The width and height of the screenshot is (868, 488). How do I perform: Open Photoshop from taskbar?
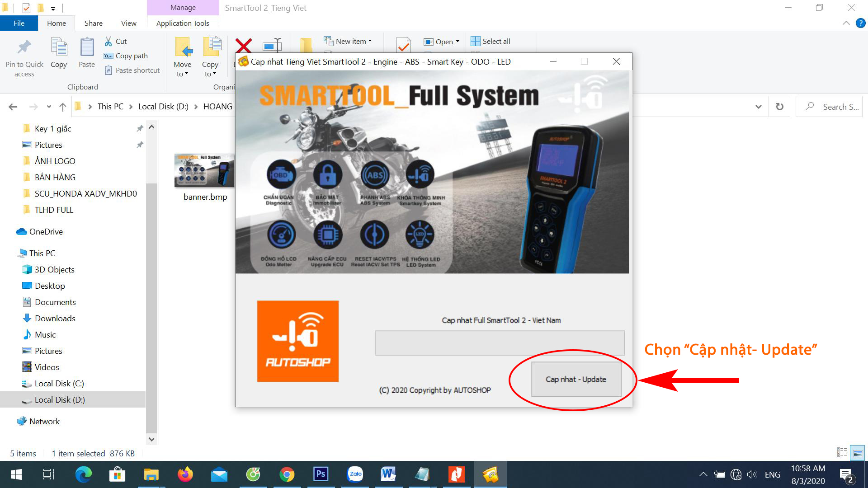(321, 474)
